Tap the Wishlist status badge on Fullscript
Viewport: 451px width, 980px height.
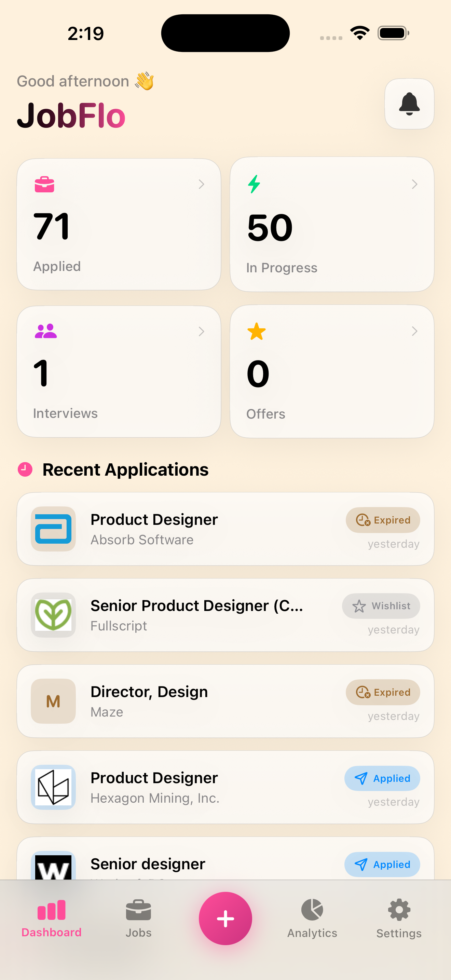pyautogui.click(x=381, y=606)
